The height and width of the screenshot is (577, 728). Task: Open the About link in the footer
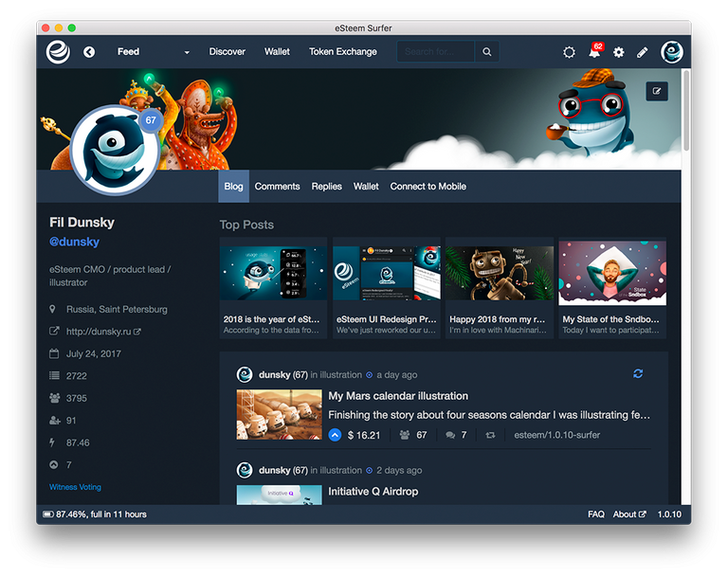coord(629,514)
